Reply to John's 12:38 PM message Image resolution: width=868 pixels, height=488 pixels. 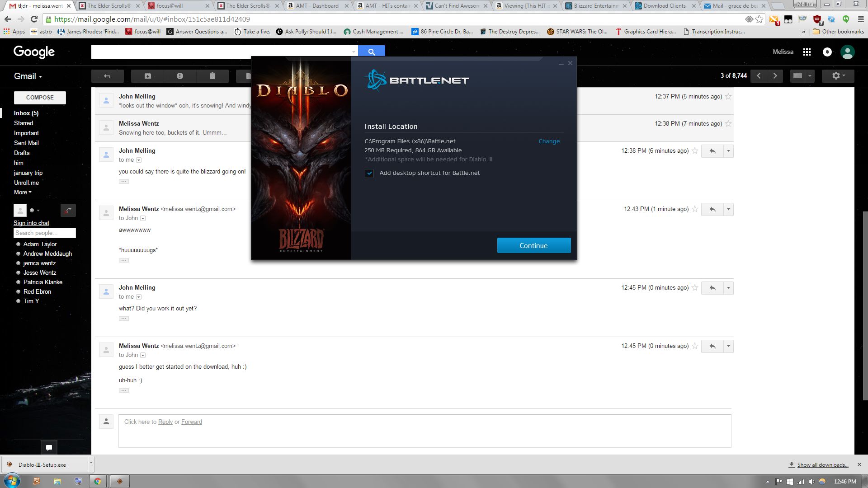click(712, 151)
